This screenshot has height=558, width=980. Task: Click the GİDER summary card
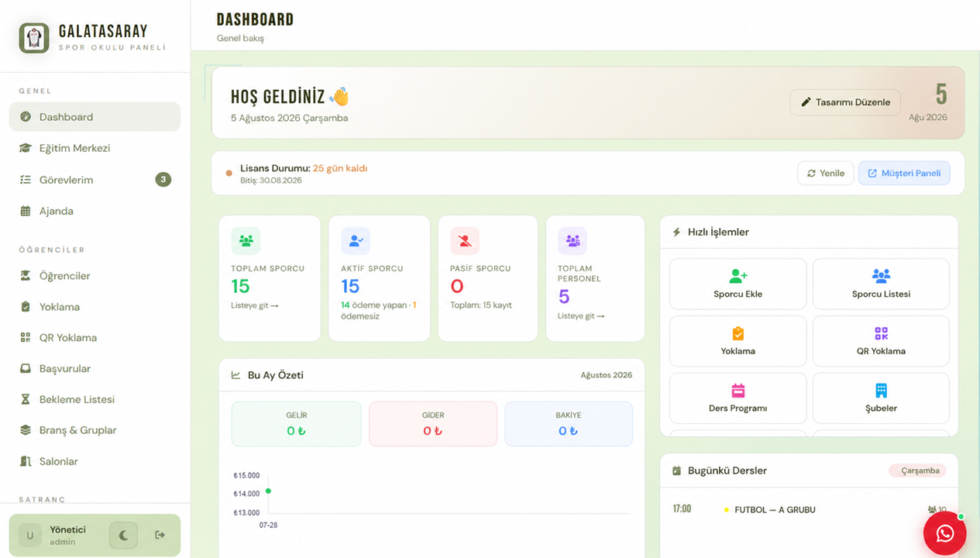pyautogui.click(x=432, y=424)
